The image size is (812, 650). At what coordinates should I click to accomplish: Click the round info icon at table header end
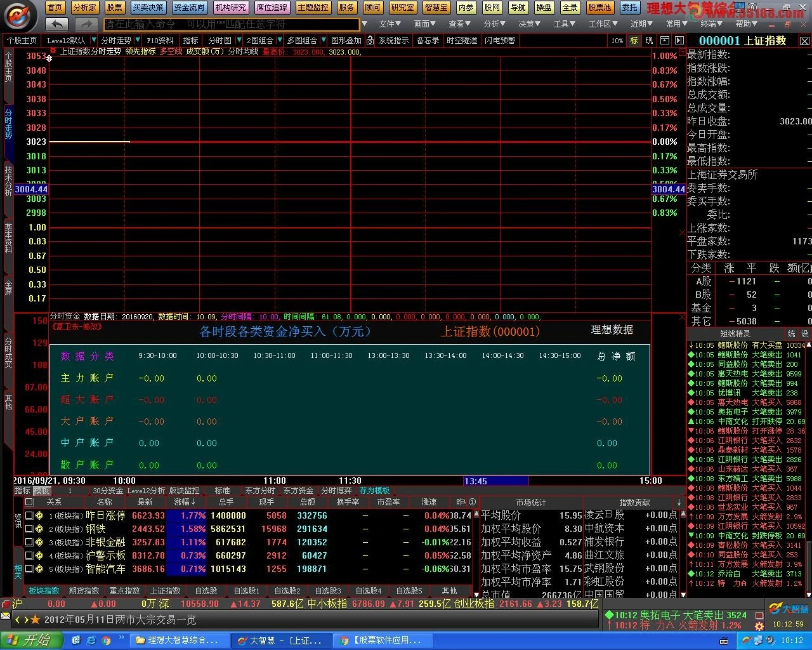(x=472, y=501)
